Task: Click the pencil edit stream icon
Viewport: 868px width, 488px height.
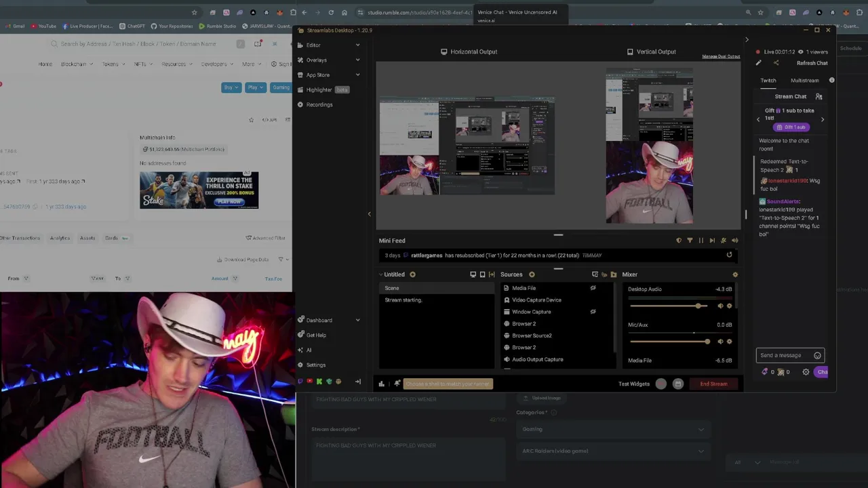Action: coord(759,63)
